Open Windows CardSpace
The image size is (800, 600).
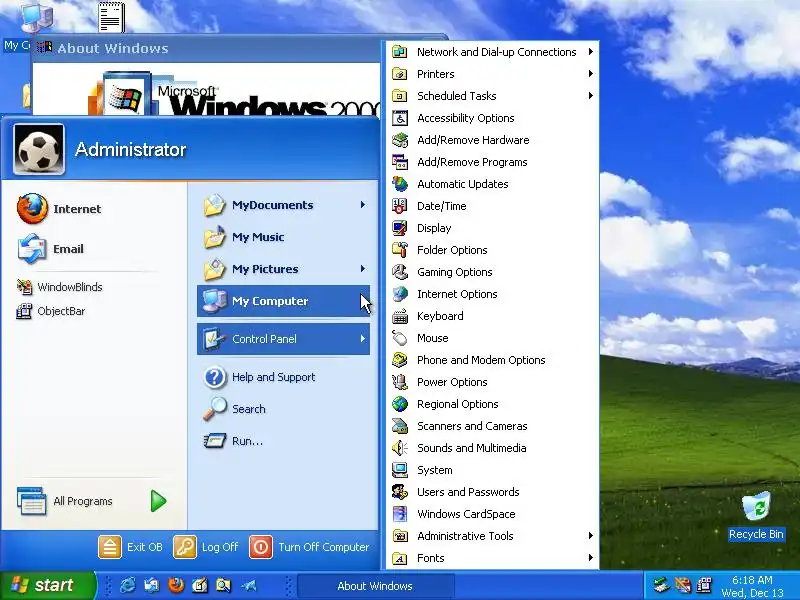[x=492, y=514]
